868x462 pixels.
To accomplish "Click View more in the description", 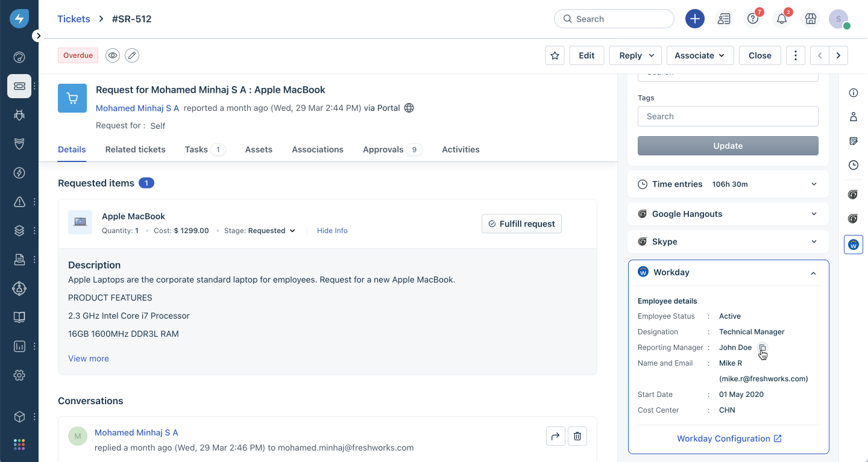I will [x=89, y=358].
